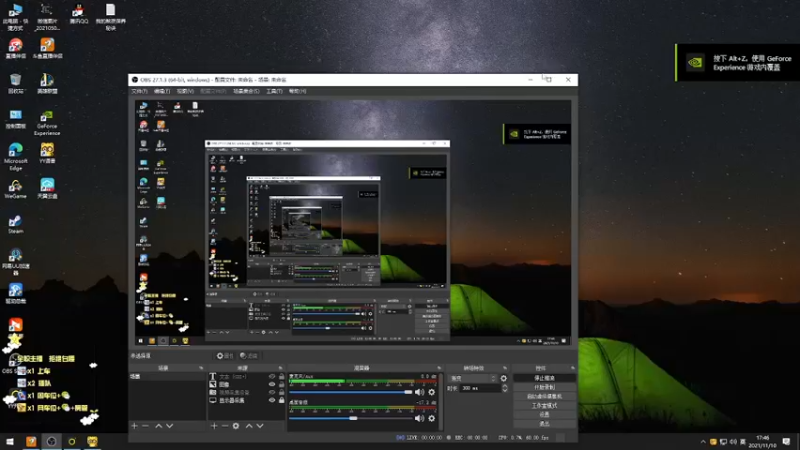Open Settings from the Controls panel
This screenshot has width=800, height=450.
(544, 415)
